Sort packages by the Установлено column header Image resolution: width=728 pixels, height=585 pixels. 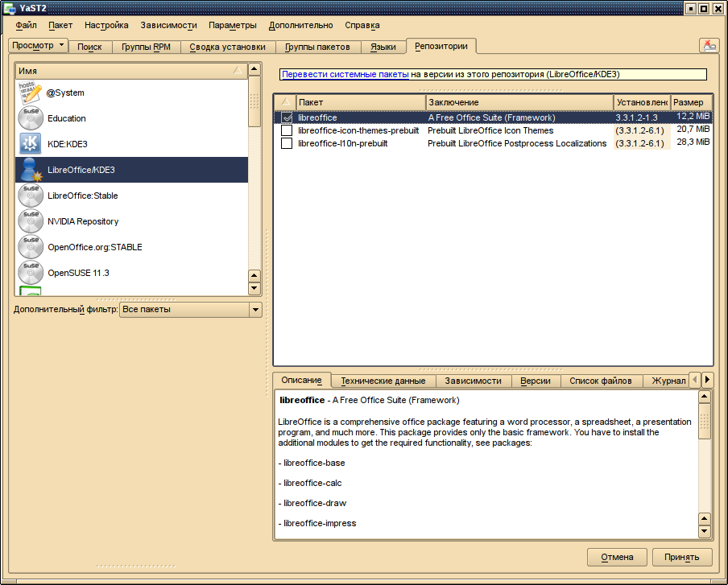[x=643, y=102]
